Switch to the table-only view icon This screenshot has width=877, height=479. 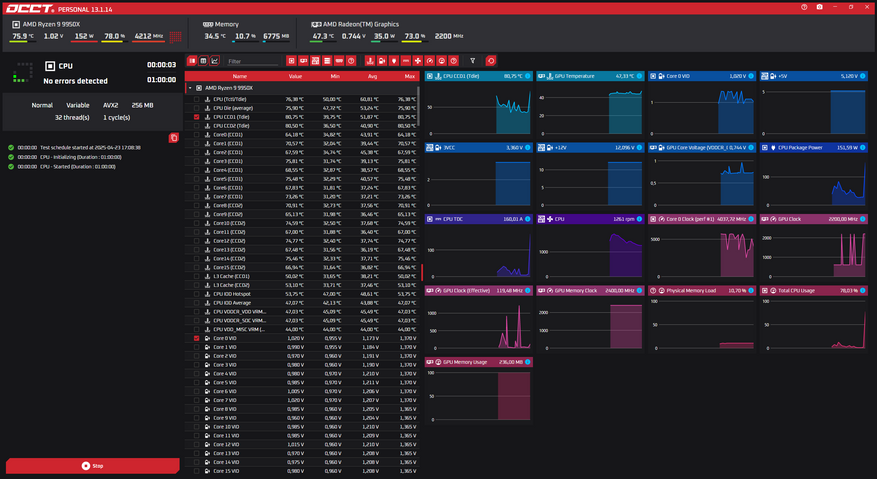click(x=204, y=60)
